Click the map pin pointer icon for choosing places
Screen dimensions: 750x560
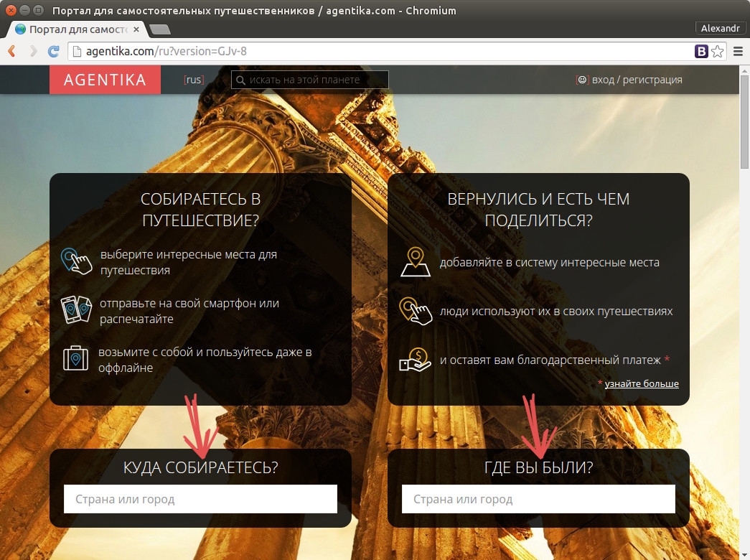pos(77,261)
